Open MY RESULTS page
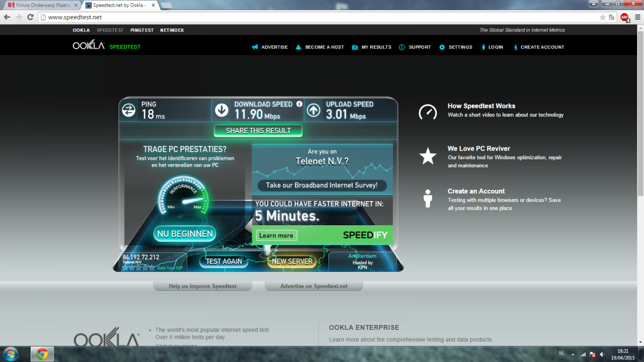 click(376, 47)
